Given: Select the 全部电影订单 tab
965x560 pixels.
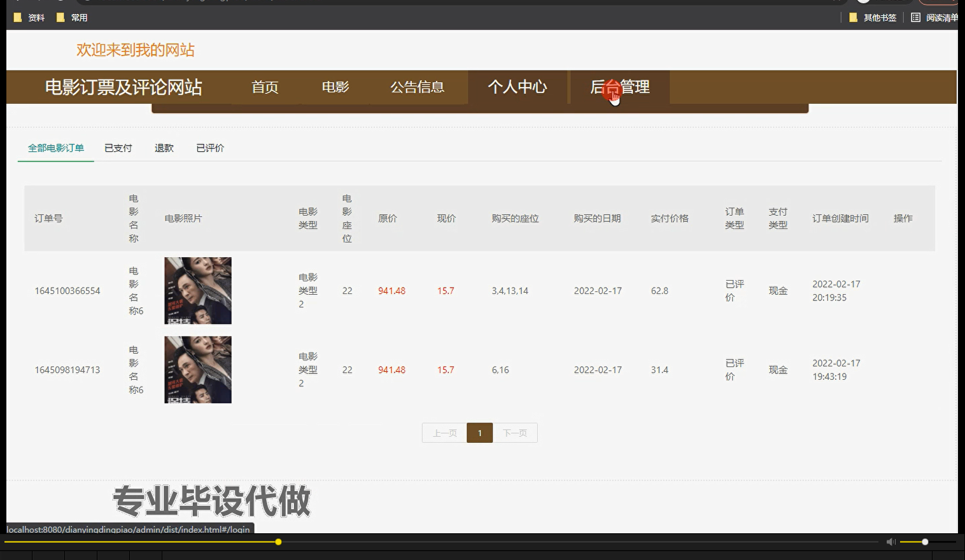Looking at the screenshot, I should pos(56,148).
